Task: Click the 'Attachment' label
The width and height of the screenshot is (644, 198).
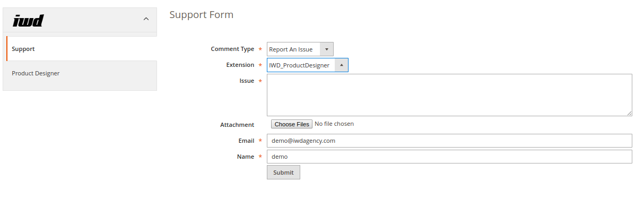Action: point(237,125)
